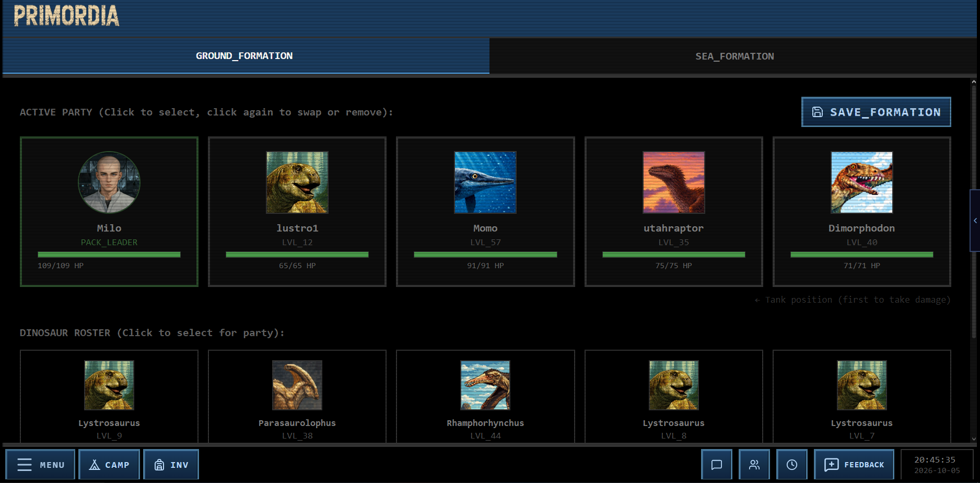Click the 2026-10-05 date text
980x483 pixels.
click(937, 470)
